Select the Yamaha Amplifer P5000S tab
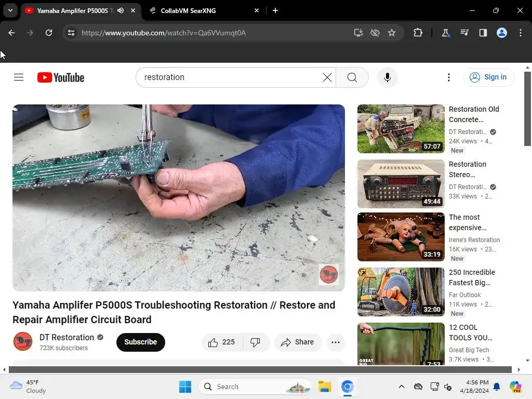Screen dimensions: 532x399 point(72,10)
